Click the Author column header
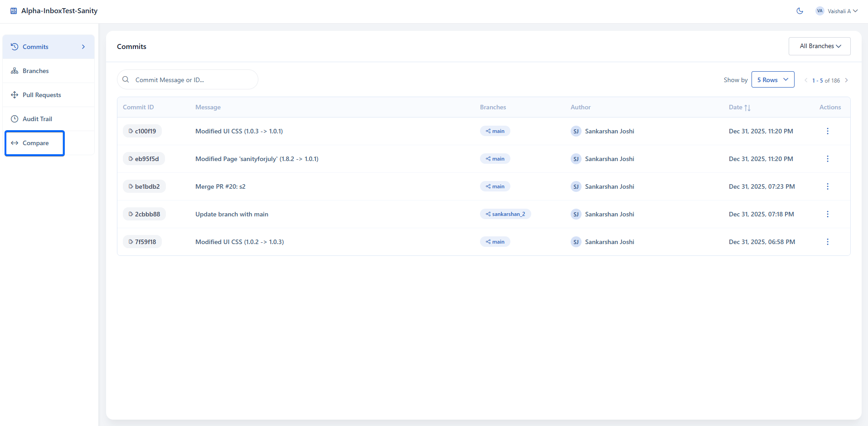 (x=581, y=107)
